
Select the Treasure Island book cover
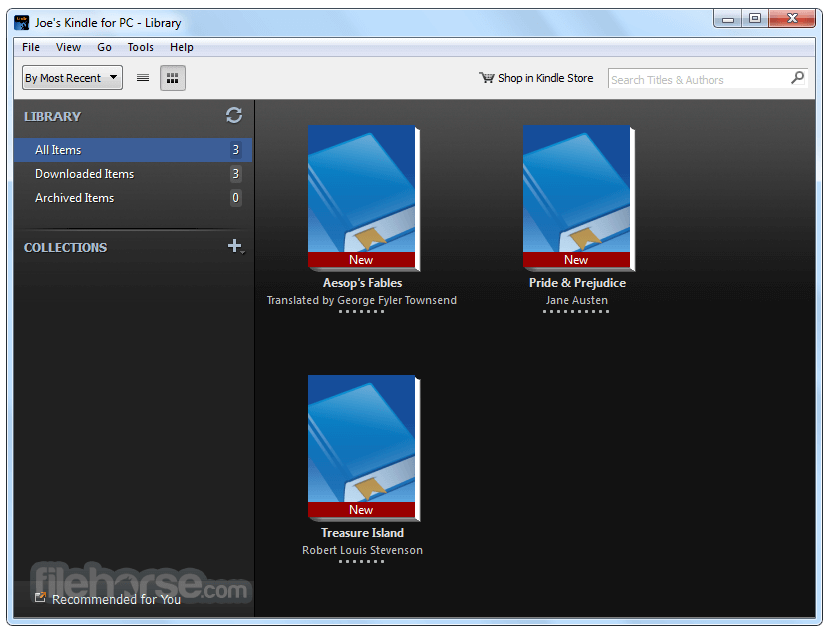[364, 447]
